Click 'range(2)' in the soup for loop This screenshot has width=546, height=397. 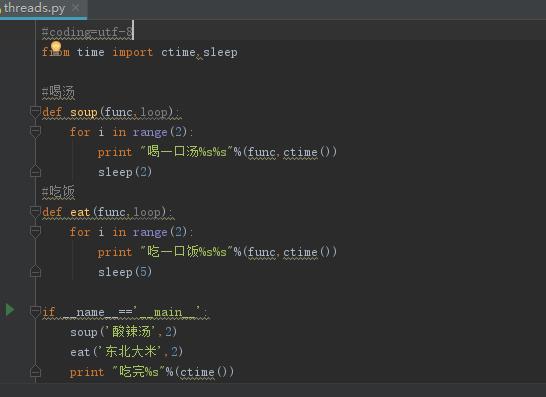coord(160,132)
